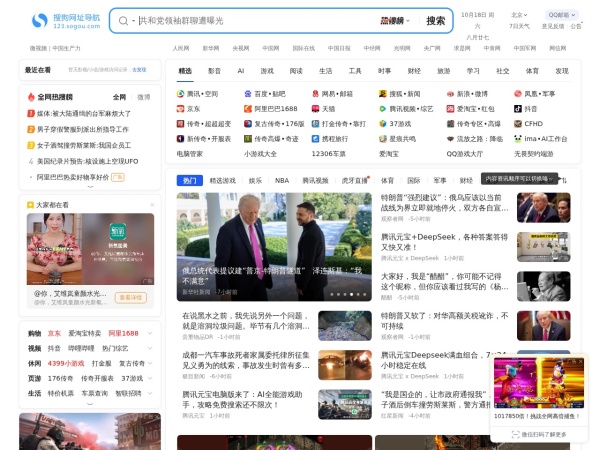Open the 携程旅行 icon
Image resolution: width=600 pixels, height=450 pixels.
click(315, 139)
